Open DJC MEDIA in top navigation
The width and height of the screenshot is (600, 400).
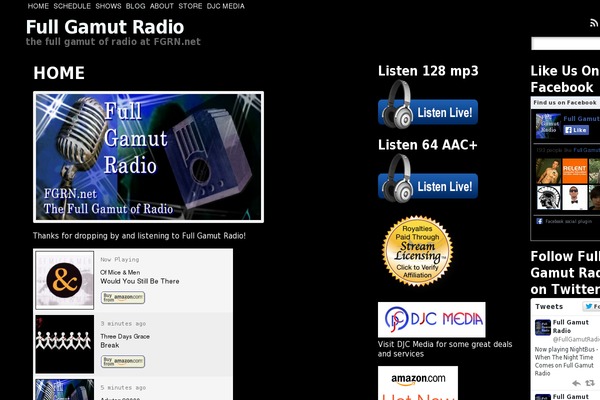[x=225, y=6]
